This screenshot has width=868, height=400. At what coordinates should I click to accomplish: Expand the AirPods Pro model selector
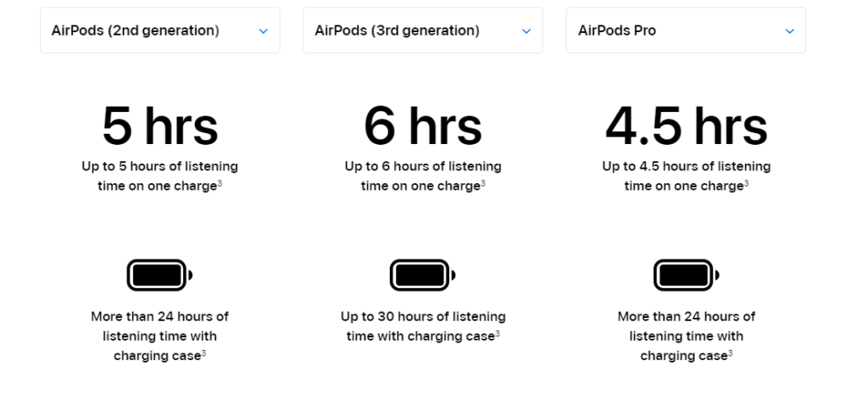(x=686, y=31)
